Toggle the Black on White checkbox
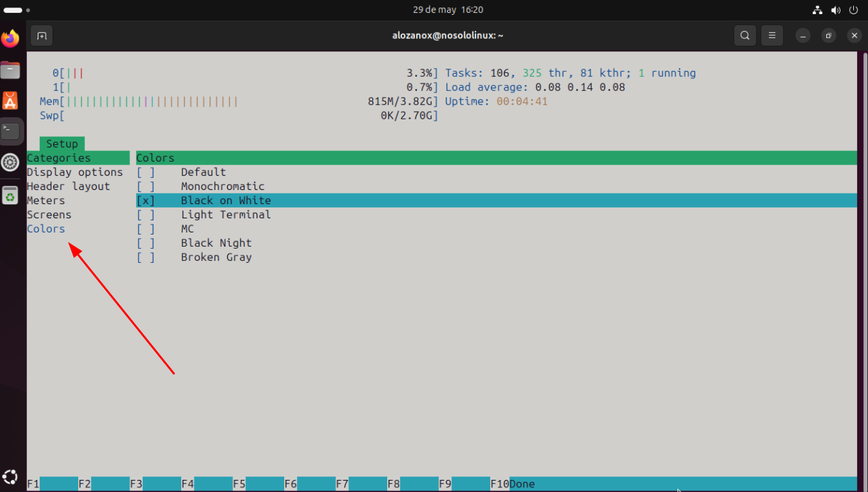 [x=145, y=201]
